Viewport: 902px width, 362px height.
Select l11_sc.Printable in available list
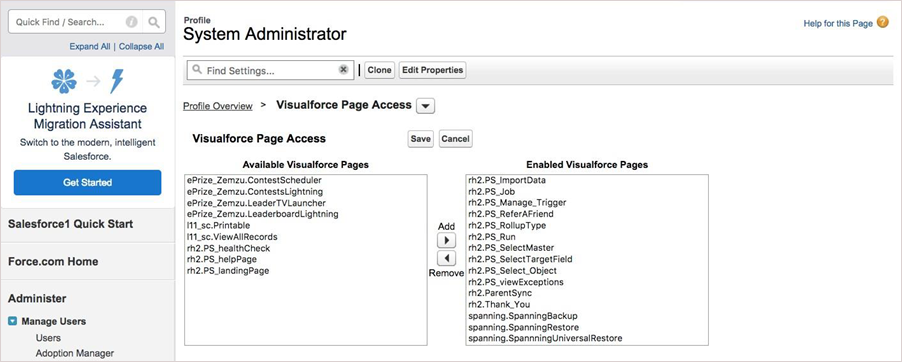click(305, 226)
